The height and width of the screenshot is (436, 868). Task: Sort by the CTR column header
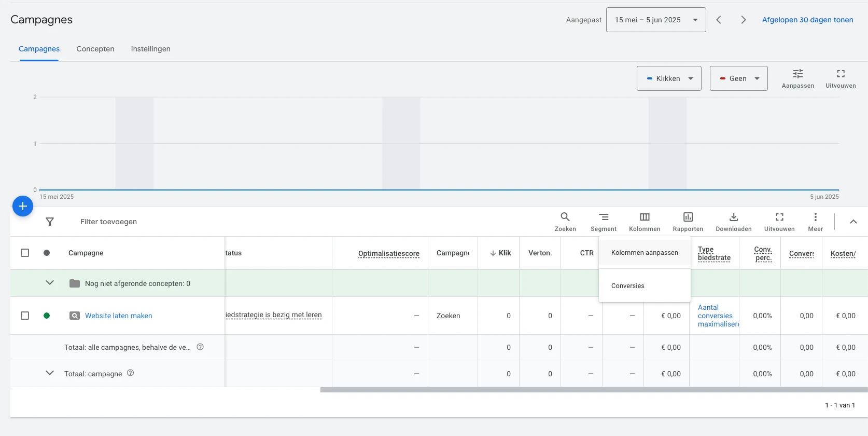[587, 253]
